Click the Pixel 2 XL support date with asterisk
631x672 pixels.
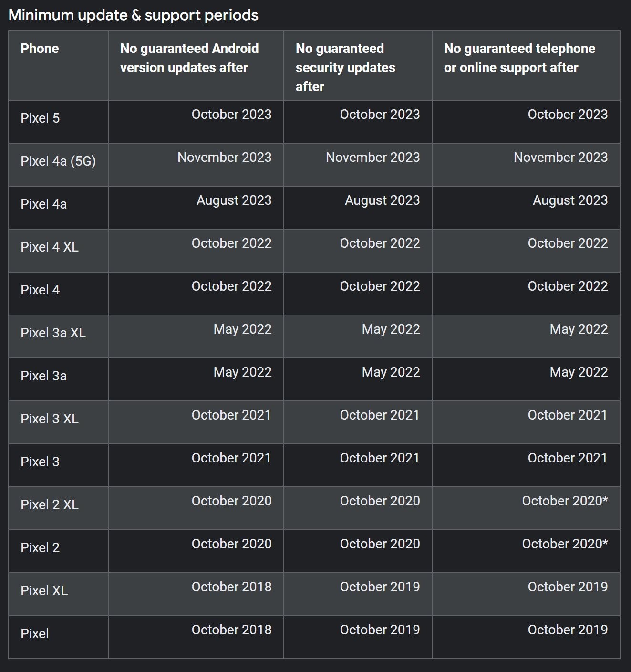[x=565, y=501]
